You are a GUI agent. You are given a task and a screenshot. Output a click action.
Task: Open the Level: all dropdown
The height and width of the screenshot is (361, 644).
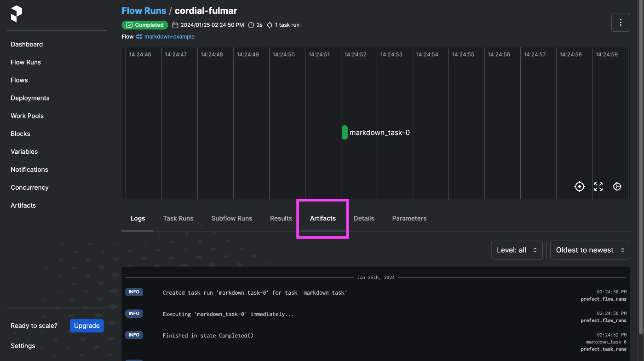[x=517, y=250]
